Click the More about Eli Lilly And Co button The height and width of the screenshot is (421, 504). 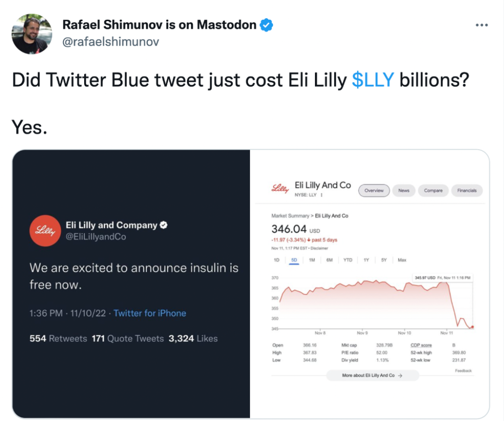(x=372, y=375)
